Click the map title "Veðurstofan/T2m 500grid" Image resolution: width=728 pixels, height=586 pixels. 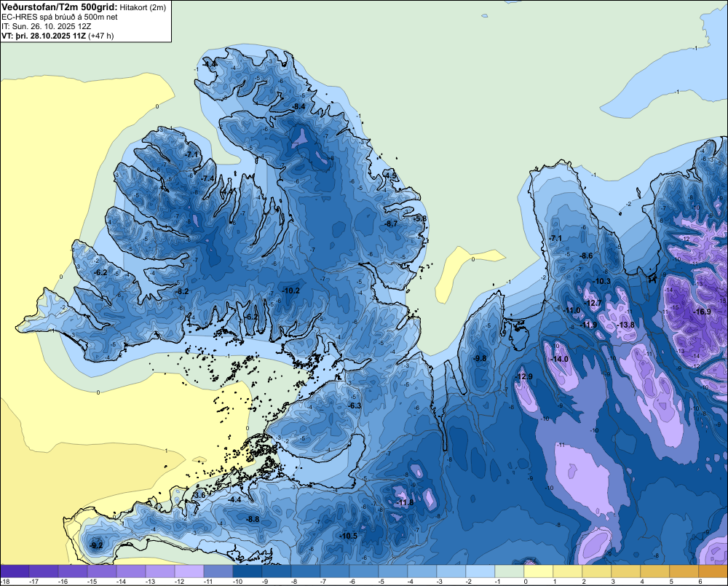pyautogui.click(x=59, y=7)
